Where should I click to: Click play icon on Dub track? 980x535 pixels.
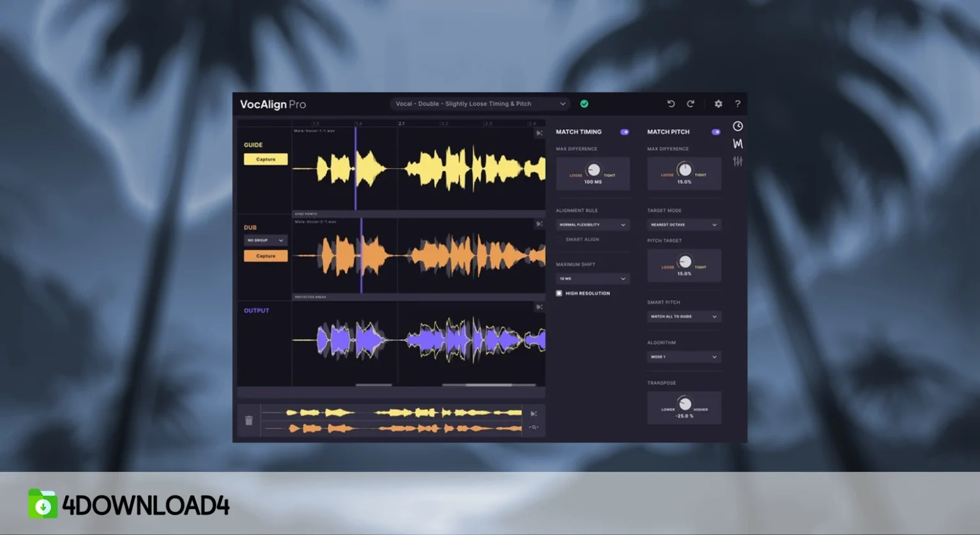(x=539, y=224)
